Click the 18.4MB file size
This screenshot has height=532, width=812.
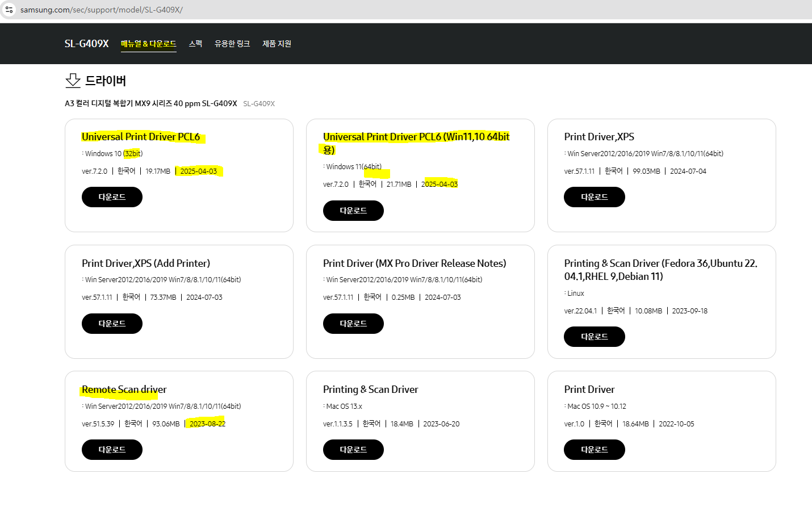[x=402, y=424]
